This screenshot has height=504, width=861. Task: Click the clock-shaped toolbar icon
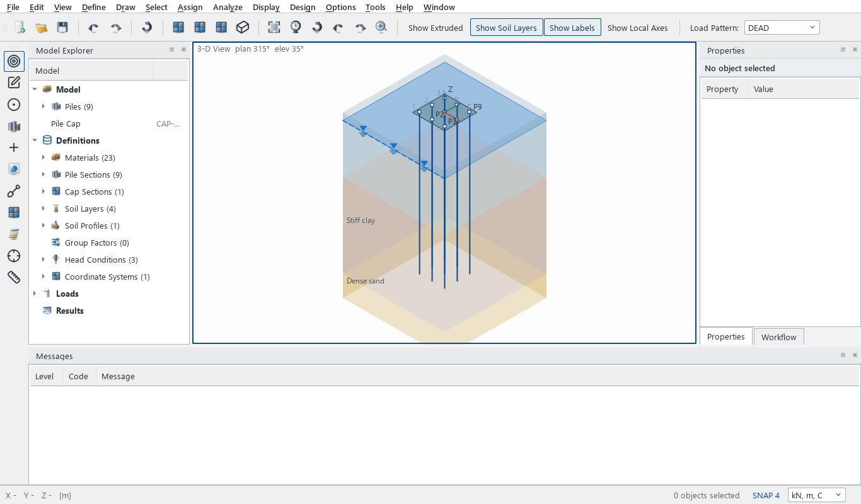coord(296,28)
